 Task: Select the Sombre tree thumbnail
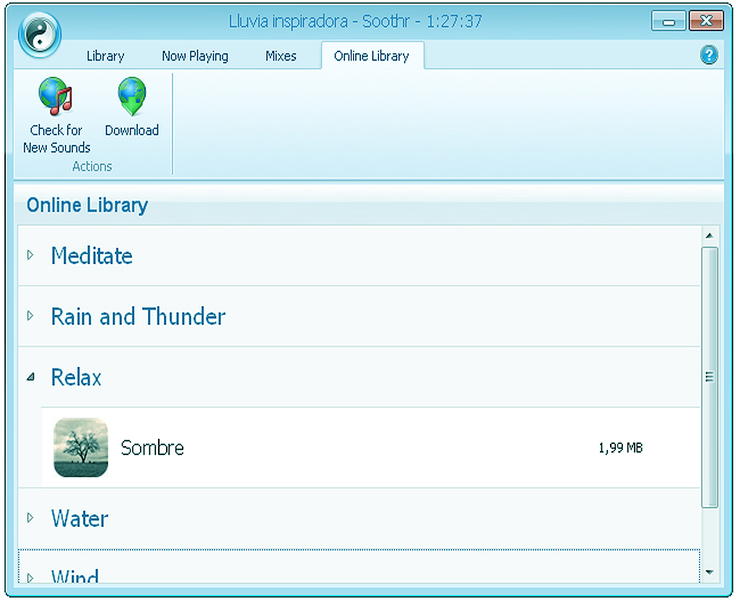81,447
